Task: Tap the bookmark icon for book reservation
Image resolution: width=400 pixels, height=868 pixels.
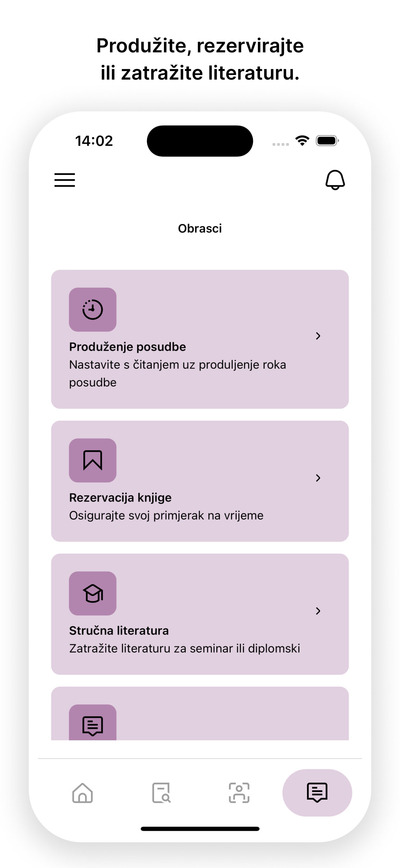Action: [93, 460]
